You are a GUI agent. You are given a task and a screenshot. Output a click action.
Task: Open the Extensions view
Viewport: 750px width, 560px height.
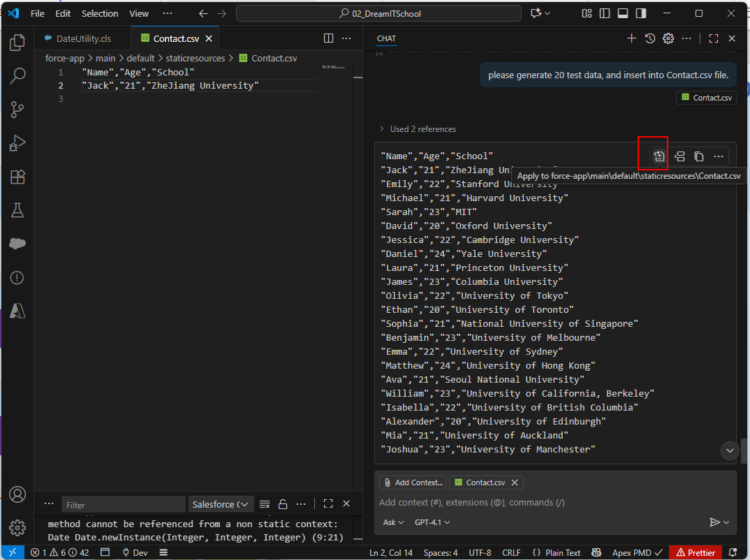(x=17, y=177)
